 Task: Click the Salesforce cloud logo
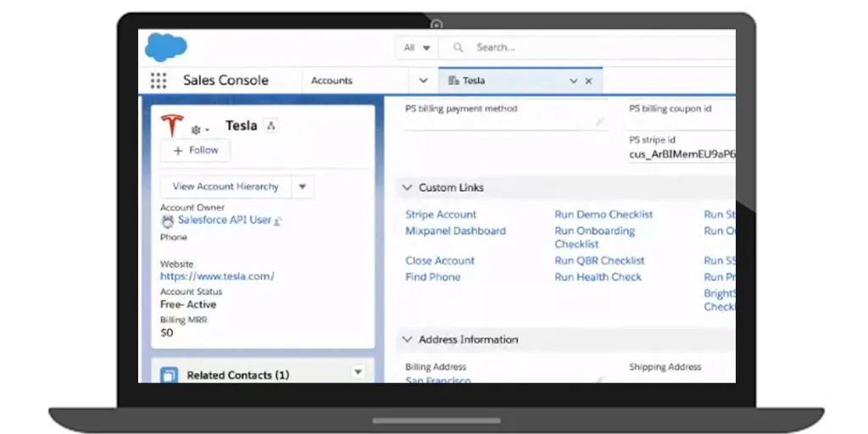[165, 47]
